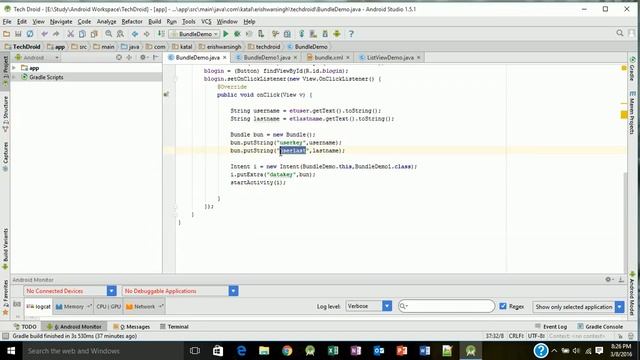
Task: Click the Attach debugger icon
Action: point(261,34)
